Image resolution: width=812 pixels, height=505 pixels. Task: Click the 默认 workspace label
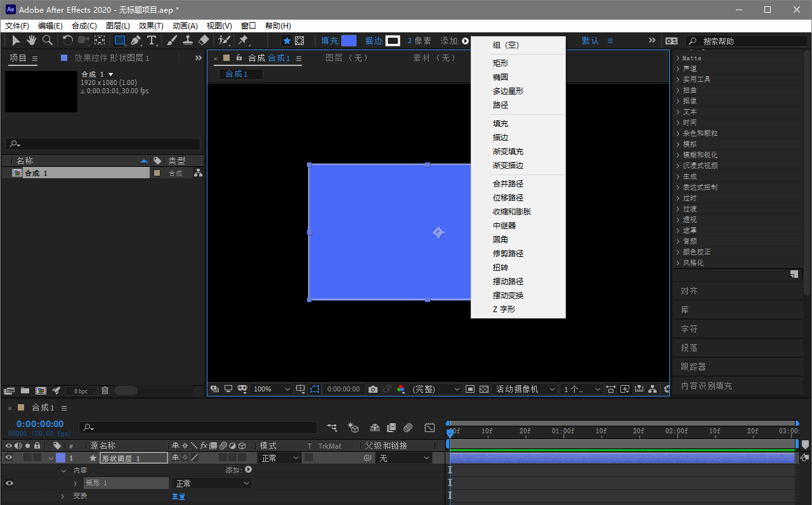[x=590, y=41]
